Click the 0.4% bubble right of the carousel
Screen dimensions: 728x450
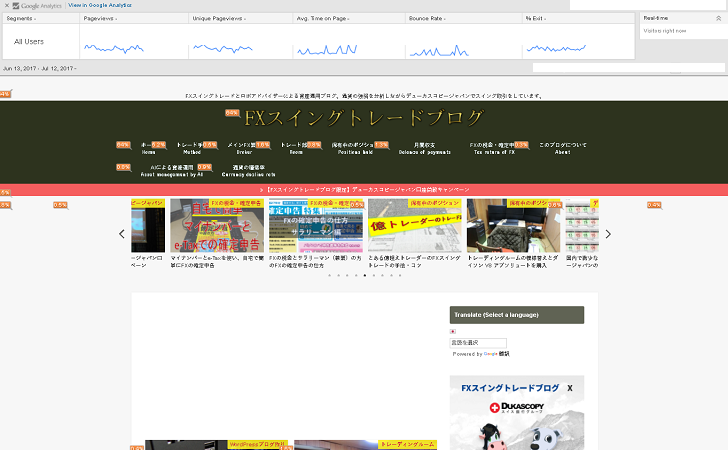point(655,205)
